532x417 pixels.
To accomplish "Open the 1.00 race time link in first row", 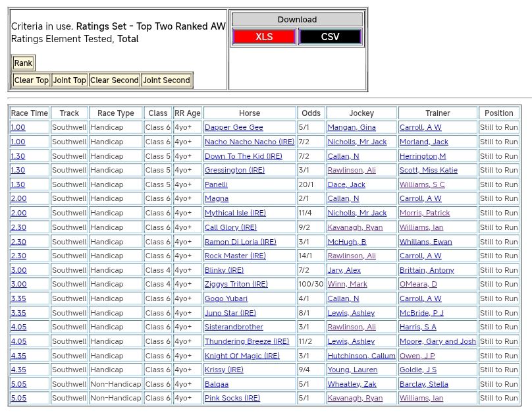I will (18, 128).
